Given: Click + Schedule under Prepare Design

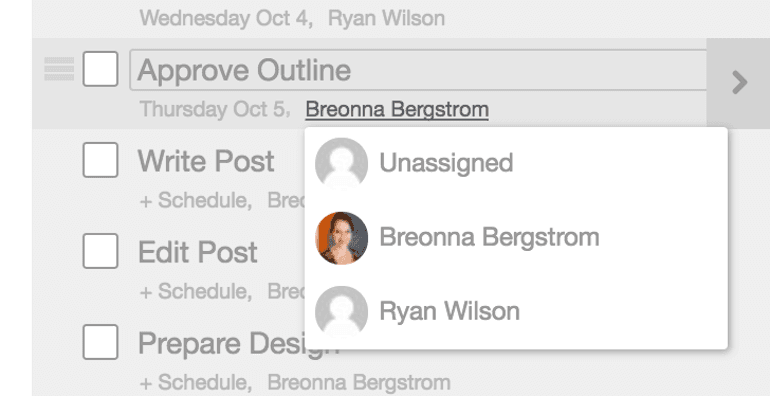Looking at the screenshot, I should pos(195,382).
